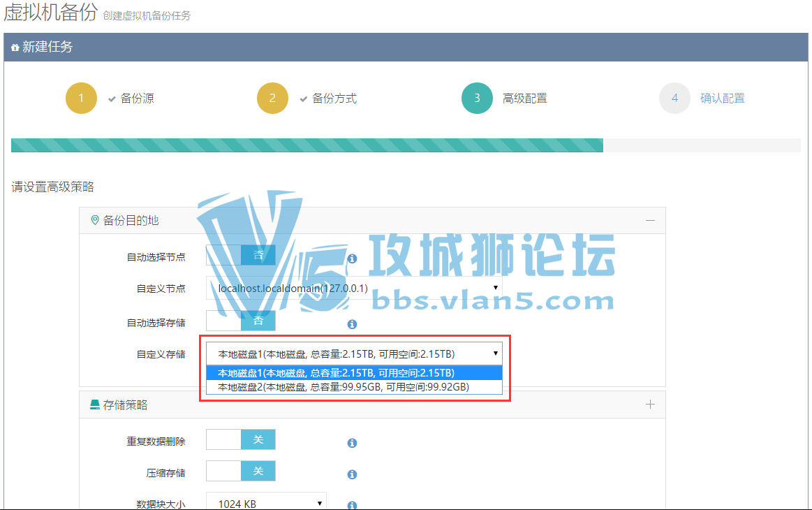
Task: Click the disk icon beside 存储策略
Action: [x=94, y=405]
